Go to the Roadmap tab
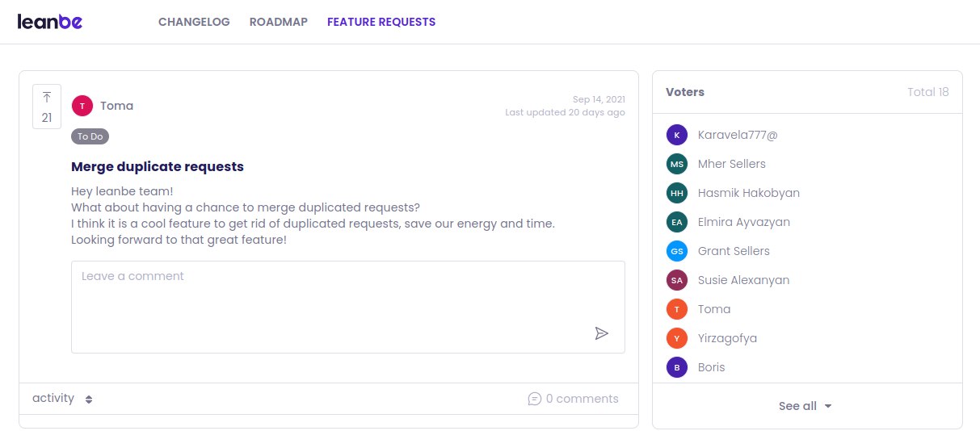 [x=279, y=22]
